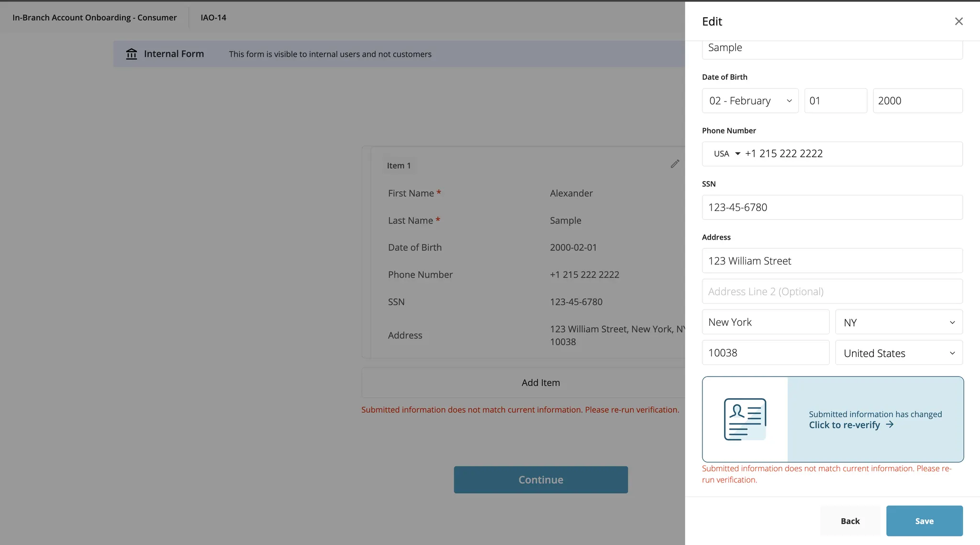Click the Add Item button
The image size is (980, 545).
click(x=541, y=383)
